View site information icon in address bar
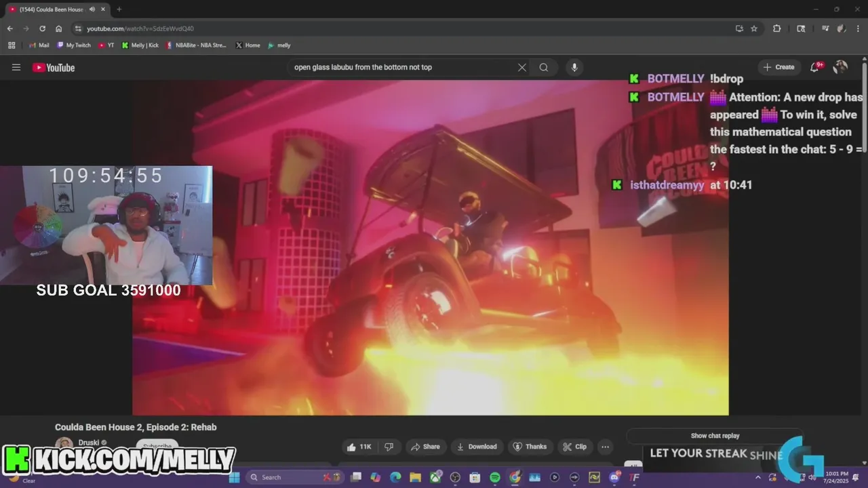The image size is (868, 488). [79, 28]
